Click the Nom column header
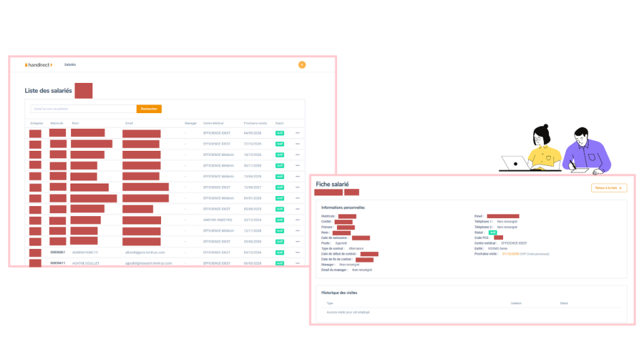The width and height of the screenshot is (644, 362). pos(75,123)
